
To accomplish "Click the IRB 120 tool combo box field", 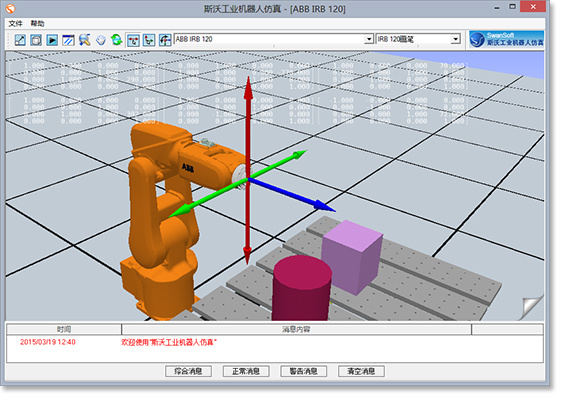I will pos(418,39).
